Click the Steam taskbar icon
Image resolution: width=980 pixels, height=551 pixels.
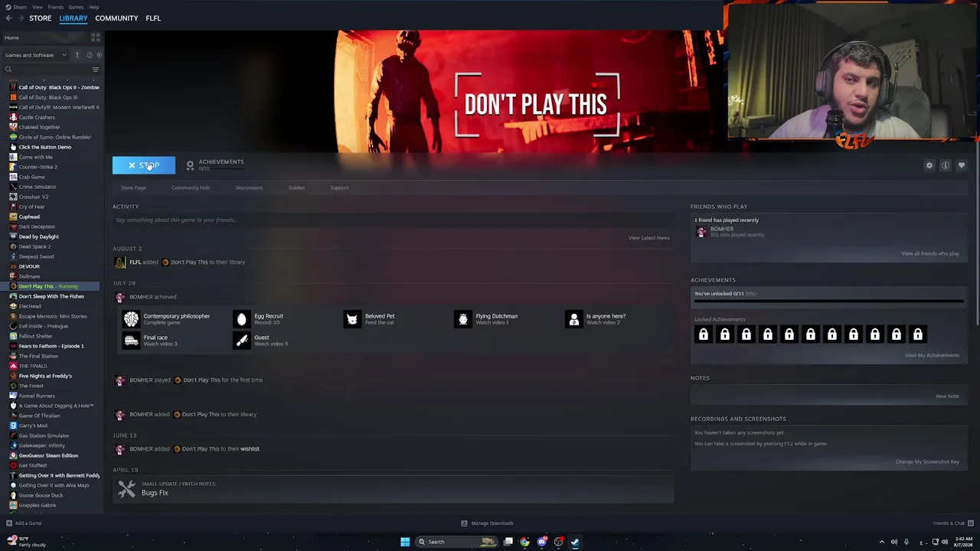[575, 542]
